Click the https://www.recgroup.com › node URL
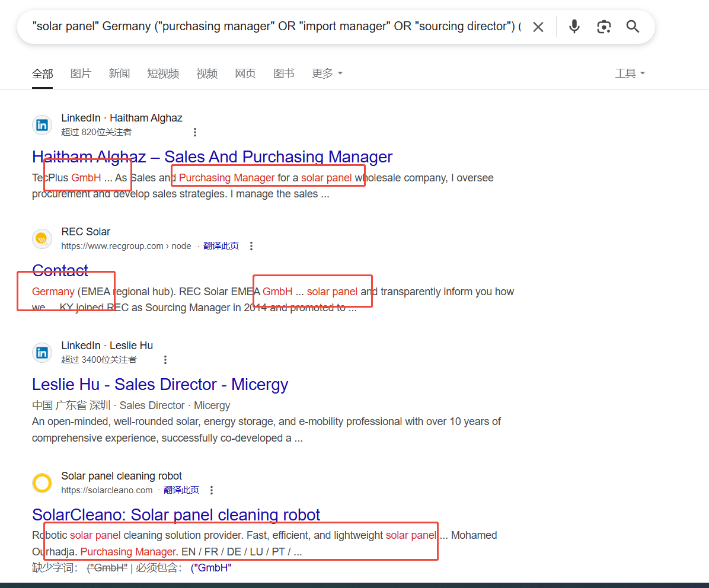Screen dimensions: 709x588 [126, 246]
